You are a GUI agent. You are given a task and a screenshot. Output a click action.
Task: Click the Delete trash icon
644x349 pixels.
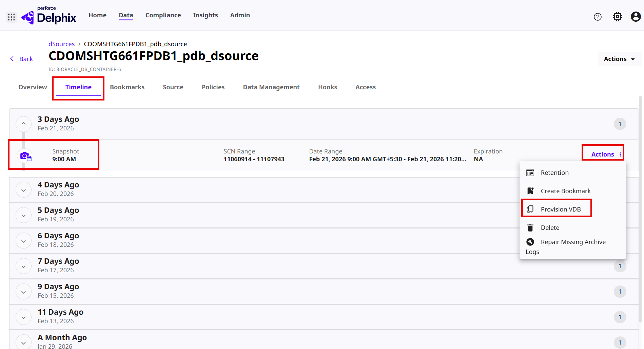point(530,227)
